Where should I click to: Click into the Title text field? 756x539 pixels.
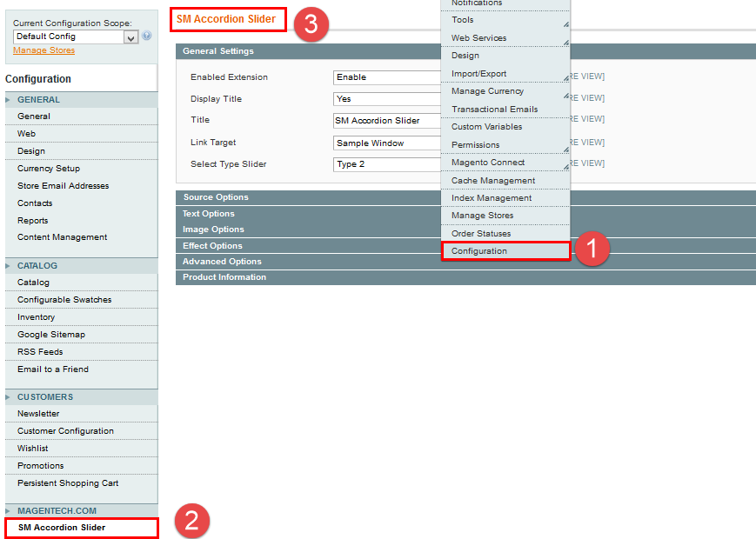386,121
